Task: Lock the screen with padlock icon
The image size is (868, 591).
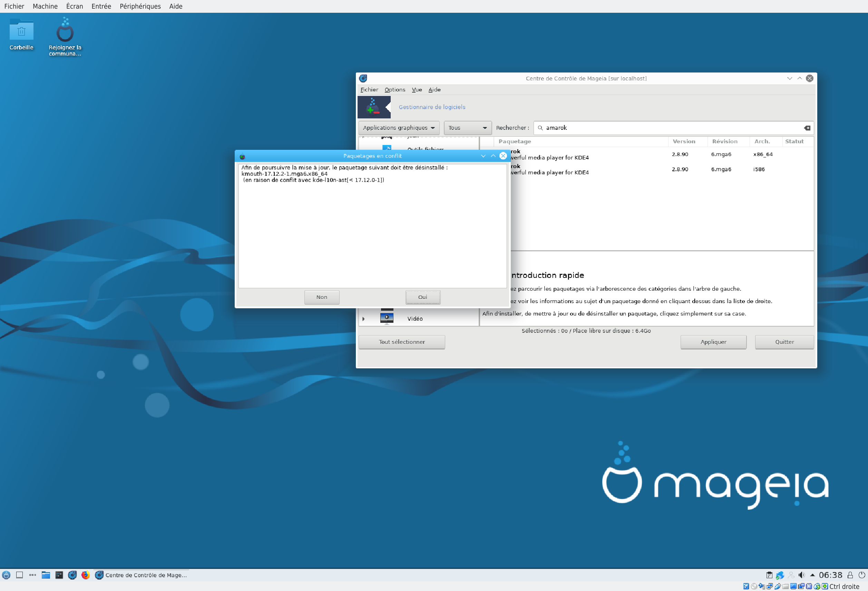Action: click(850, 575)
